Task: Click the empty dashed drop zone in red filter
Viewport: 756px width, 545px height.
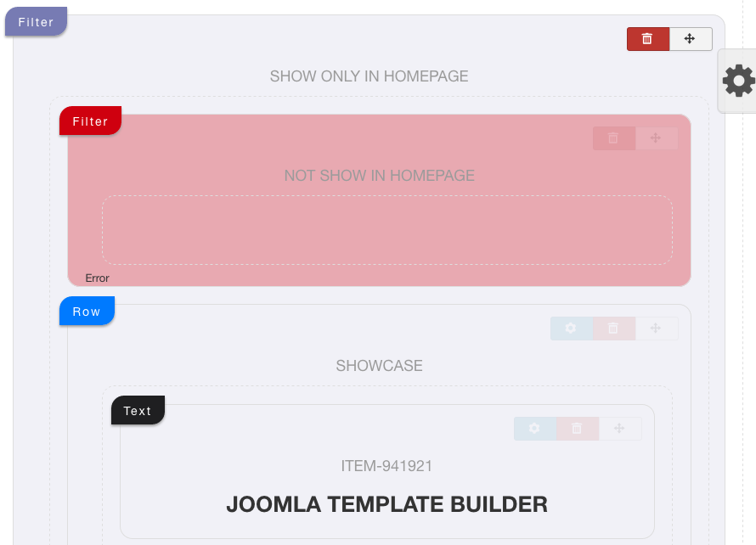Action: tap(387, 230)
